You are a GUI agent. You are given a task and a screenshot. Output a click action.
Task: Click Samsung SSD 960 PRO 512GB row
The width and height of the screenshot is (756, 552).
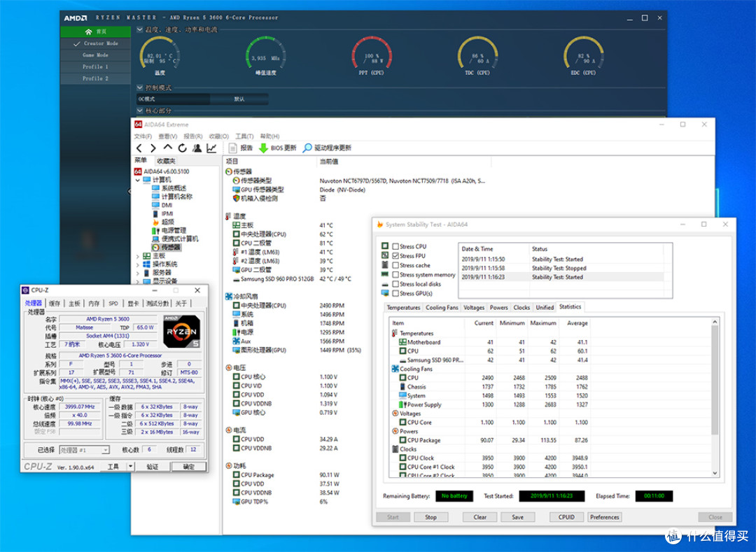point(273,279)
